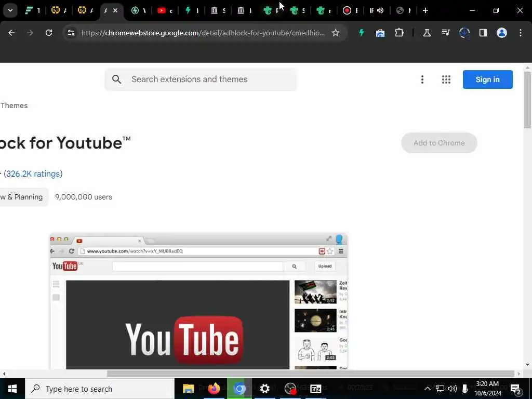Click the Add to Chrome button
This screenshot has height=399, width=532.
coord(439,143)
